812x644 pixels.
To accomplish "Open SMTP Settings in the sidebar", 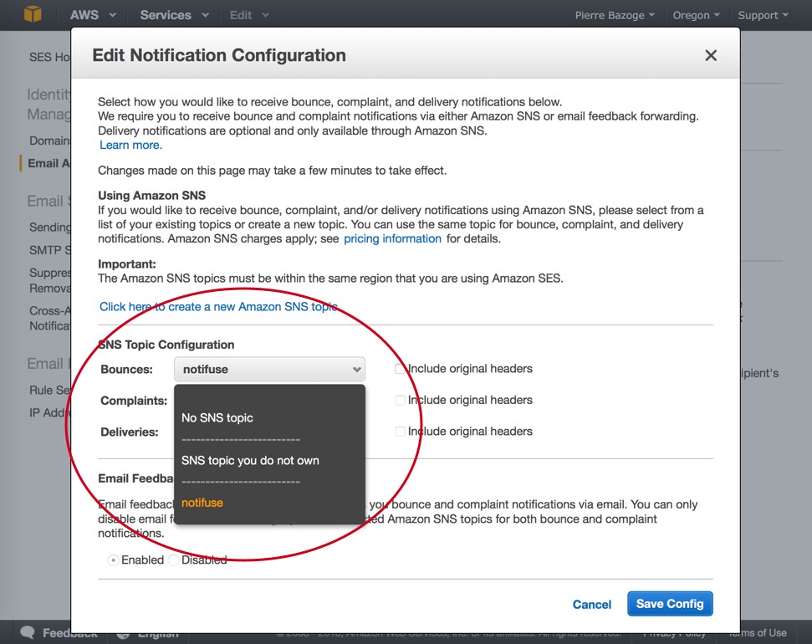I will (x=50, y=250).
